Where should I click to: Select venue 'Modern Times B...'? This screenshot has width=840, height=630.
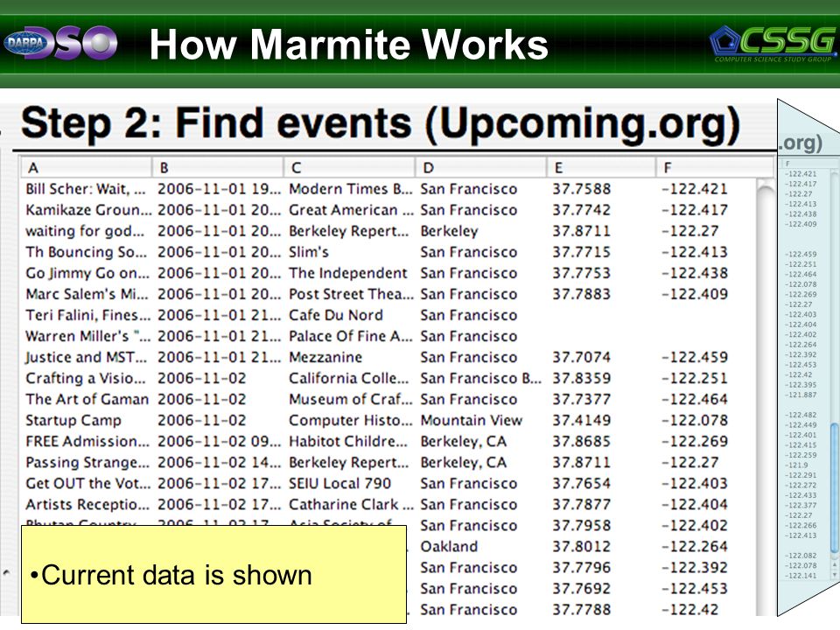click(351, 189)
